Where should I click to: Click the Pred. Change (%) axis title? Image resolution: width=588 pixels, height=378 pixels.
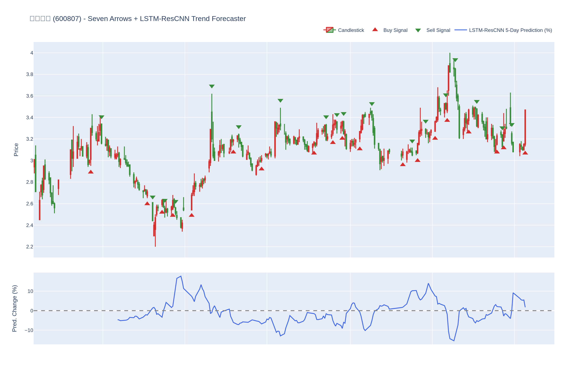pyautogui.click(x=14, y=308)
